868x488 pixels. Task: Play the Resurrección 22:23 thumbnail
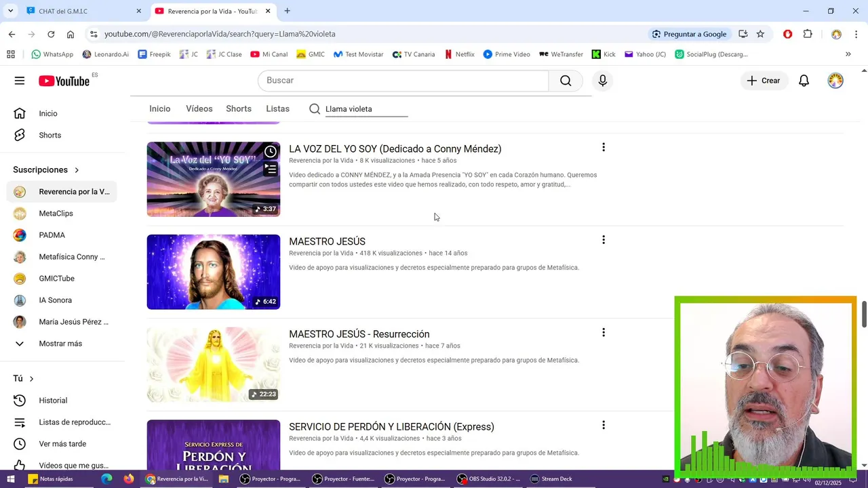coord(214,365)
